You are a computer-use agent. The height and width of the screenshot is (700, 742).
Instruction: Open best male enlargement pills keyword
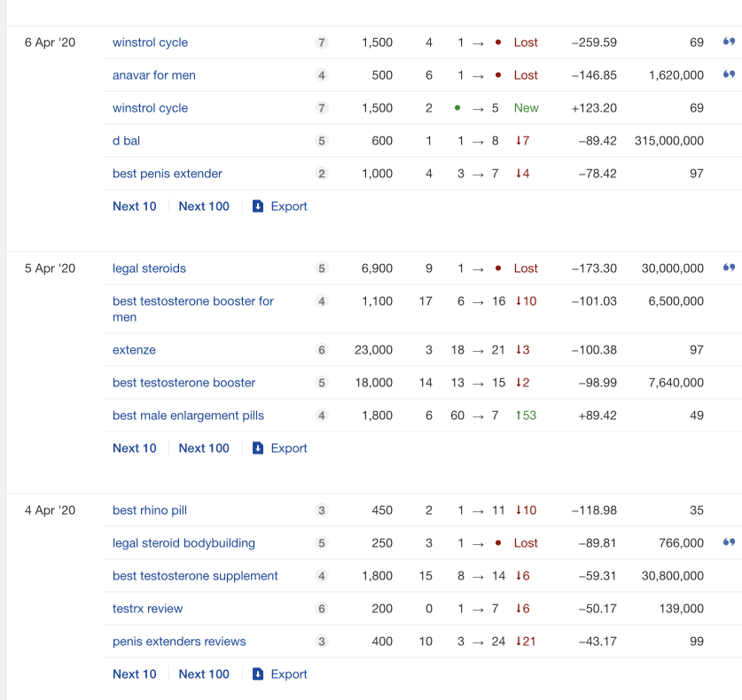click(188, 416)
